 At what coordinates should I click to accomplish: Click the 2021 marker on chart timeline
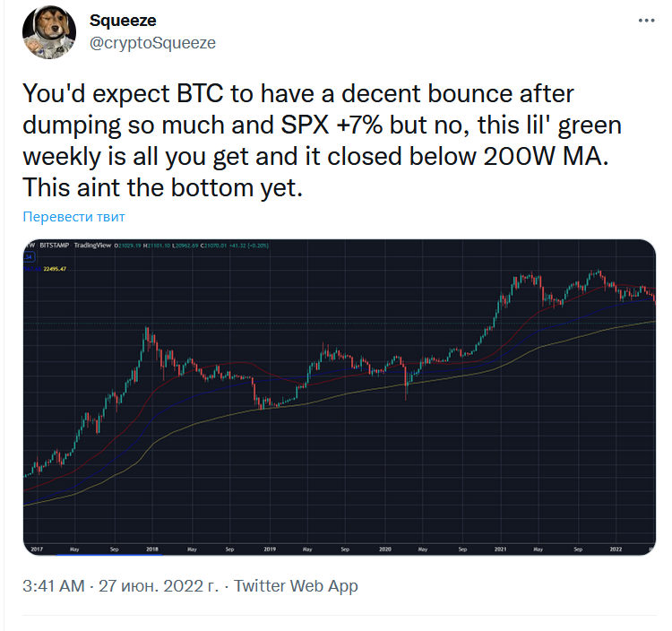(x=500, y=547)
